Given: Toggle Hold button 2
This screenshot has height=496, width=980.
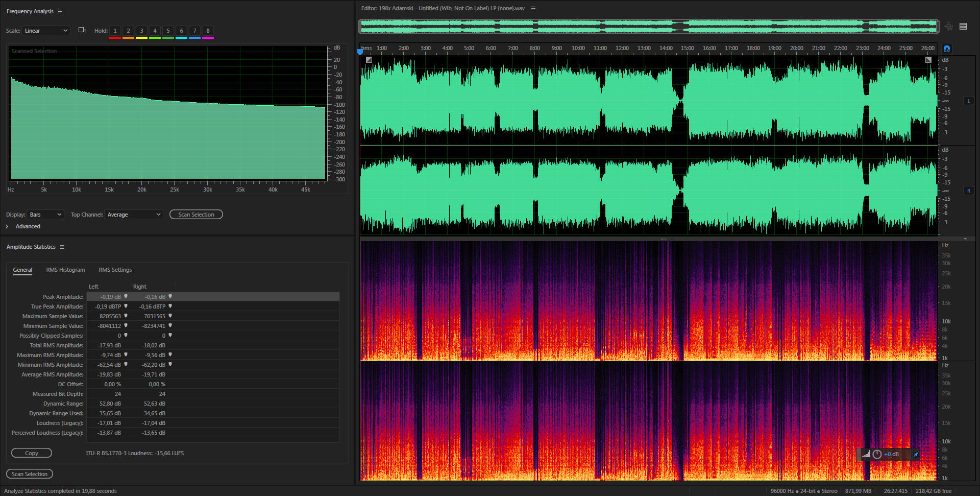Looking at the screenshot, I should (128, 31).
